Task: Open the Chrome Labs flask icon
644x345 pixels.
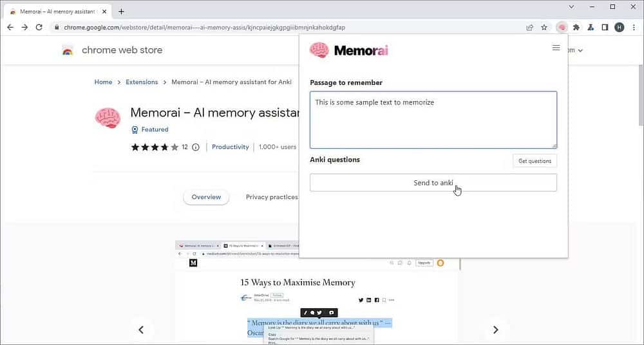Action: click(591, 28)
